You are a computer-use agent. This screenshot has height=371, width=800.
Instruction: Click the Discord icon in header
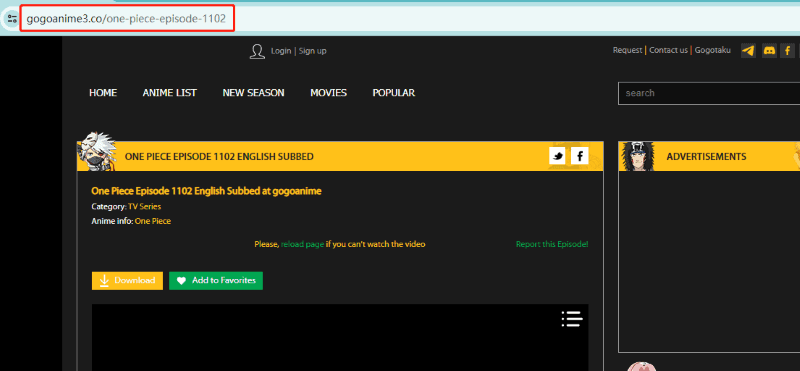coord(769,50)
